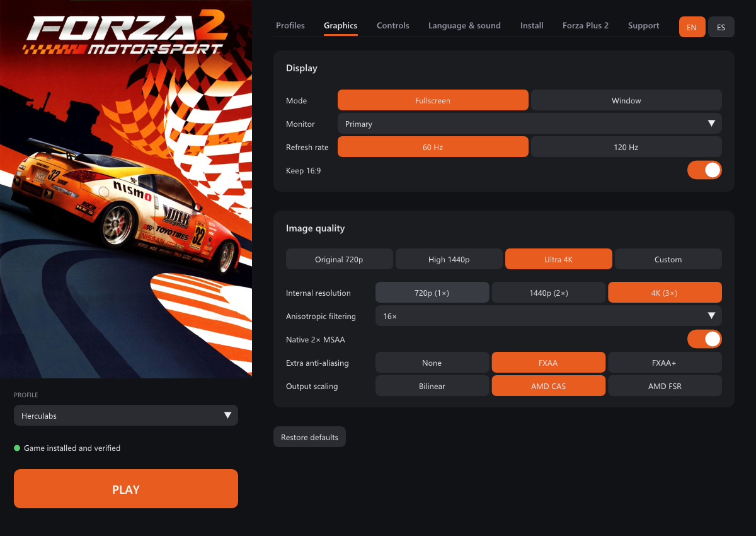Toggle the Keep 16:9 switch
756x536 pixels.
tap(704, 170)
